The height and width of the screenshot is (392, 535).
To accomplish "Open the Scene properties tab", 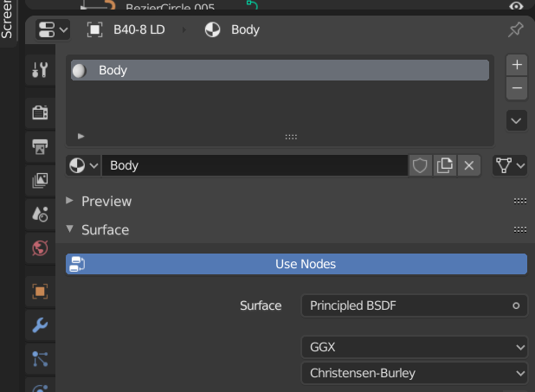I will pyautogui.click(x=39, y=214).
